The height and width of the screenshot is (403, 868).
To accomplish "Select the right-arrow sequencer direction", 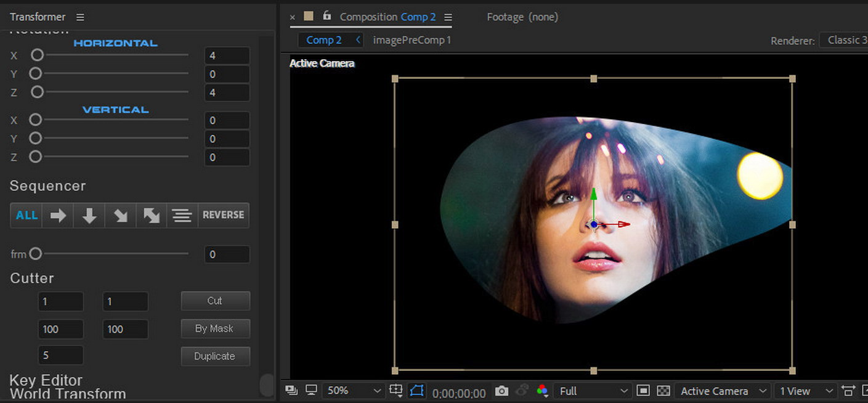I will [x=58, y=215].
